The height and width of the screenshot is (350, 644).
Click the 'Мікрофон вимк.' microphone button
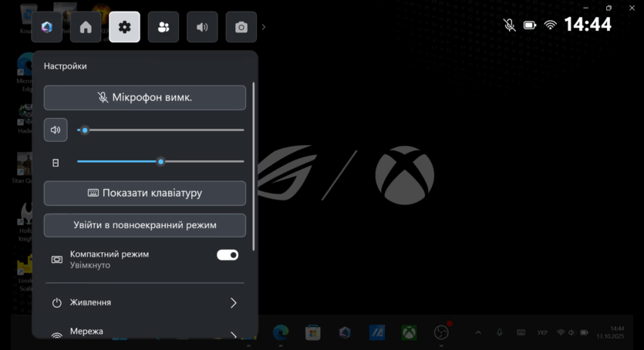pyautogui.click(x=144, y=98)
